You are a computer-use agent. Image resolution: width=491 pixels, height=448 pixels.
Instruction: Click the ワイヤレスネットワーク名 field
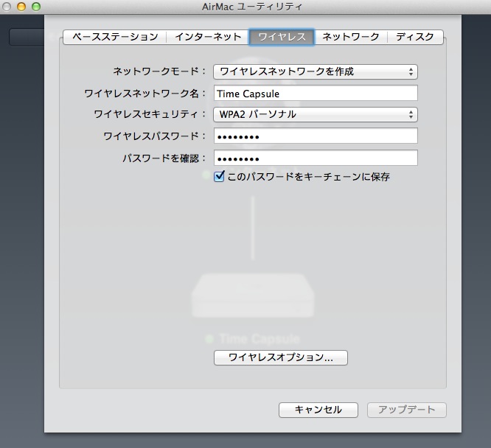[x=316, y=94]
